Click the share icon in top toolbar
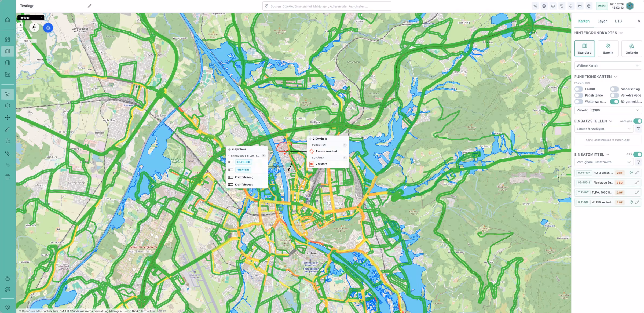The width and height of the screenshot is (644, 313). point(535,6)
